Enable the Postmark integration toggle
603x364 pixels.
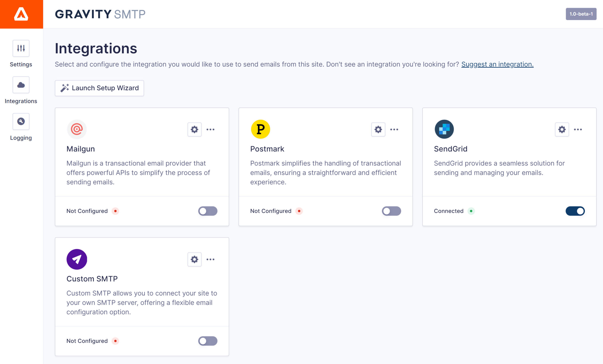(391, 211)
